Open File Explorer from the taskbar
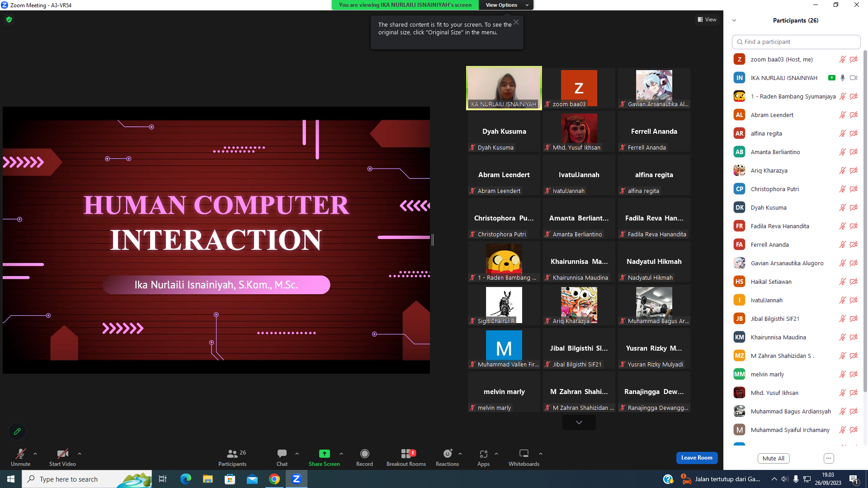 [x=208, y=479]
